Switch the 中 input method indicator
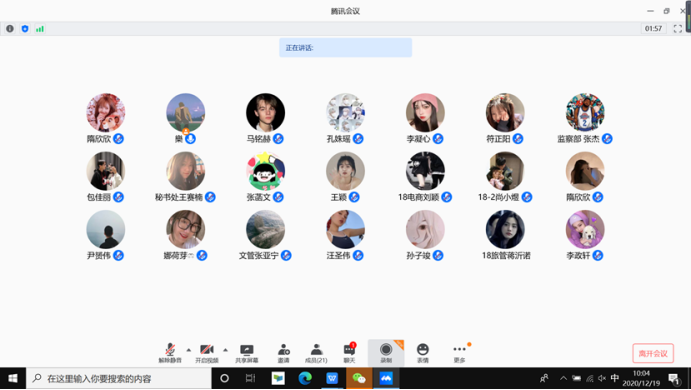This screenshot has width=691, height=390. click(615, 378)
